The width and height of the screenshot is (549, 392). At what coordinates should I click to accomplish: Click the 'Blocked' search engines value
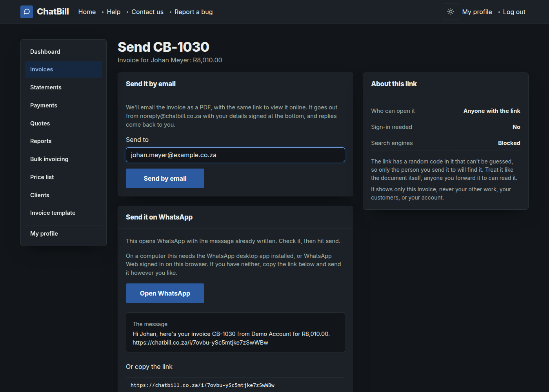pos(509,143)
